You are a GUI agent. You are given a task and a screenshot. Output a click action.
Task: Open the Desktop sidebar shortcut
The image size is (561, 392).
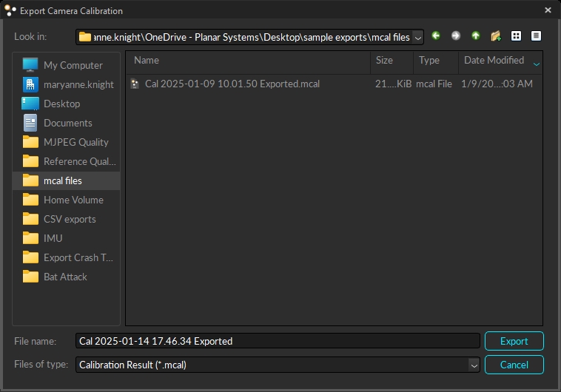(62, 104)
